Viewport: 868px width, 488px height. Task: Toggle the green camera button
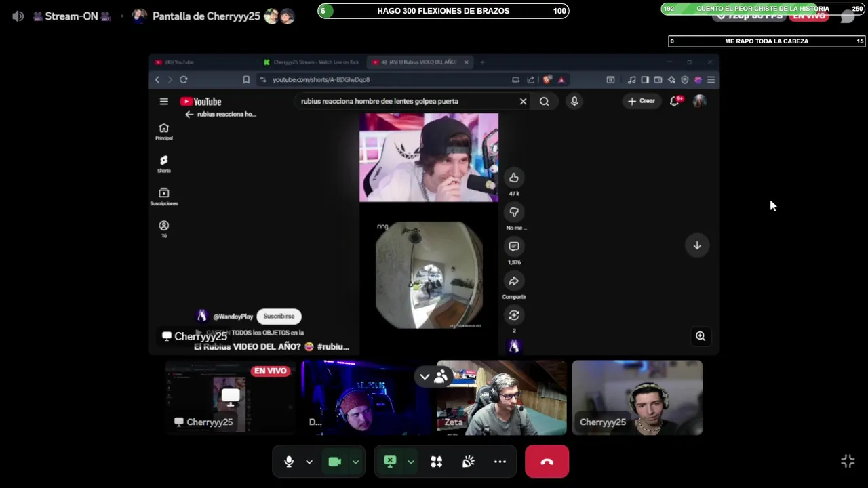(334, 462)
